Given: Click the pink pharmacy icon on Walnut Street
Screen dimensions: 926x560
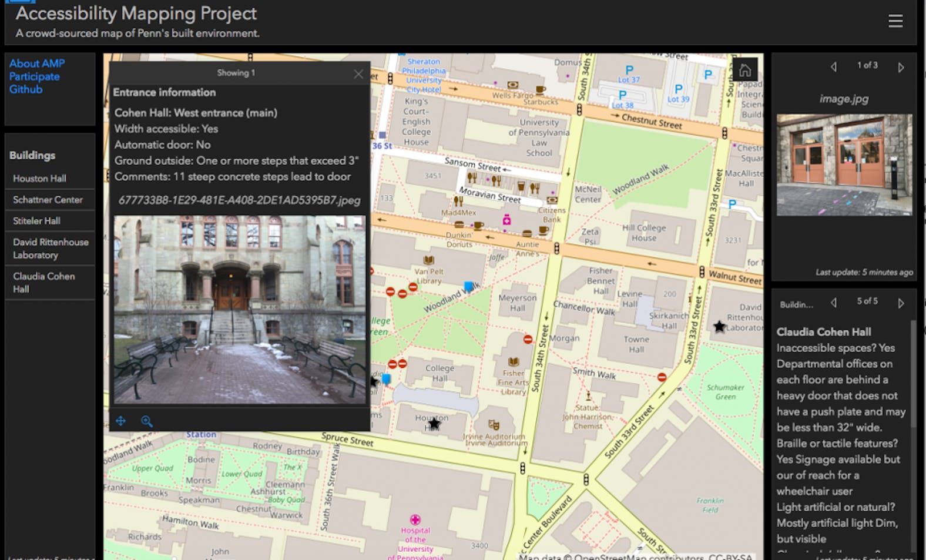Looking at the screenshot, I should point(506,220).
